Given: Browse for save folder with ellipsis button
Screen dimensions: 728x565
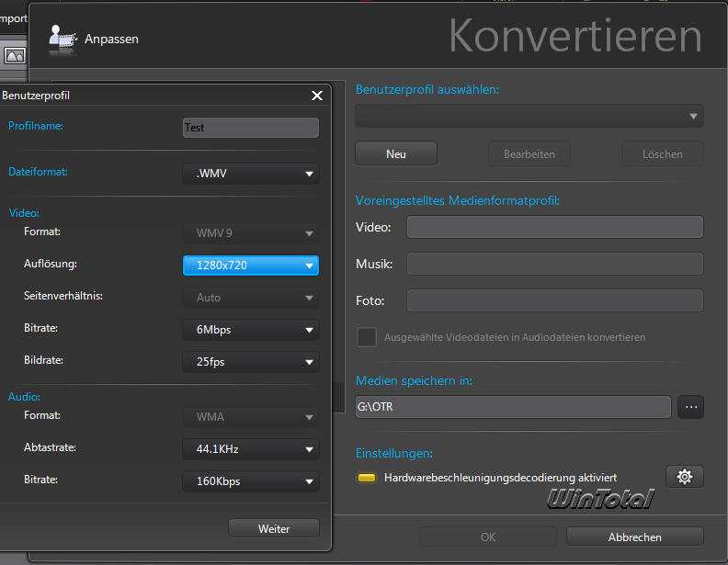Looking at the screenshot, I should [691, 407].
